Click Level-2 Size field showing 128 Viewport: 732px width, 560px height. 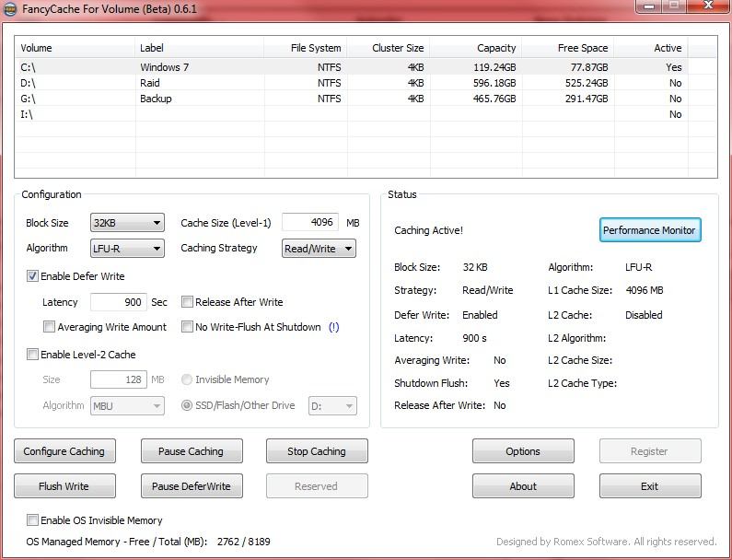[119, 379]
